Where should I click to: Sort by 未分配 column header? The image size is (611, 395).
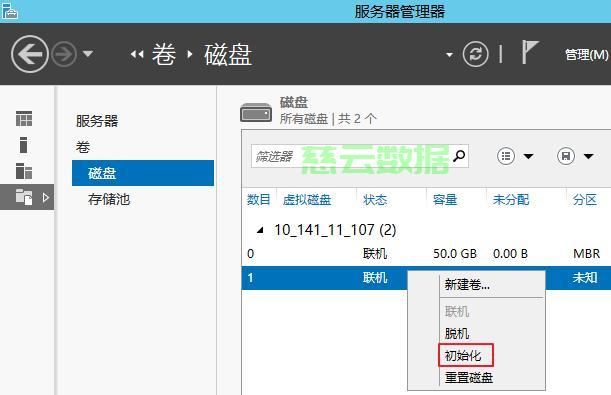click(511, 200)
